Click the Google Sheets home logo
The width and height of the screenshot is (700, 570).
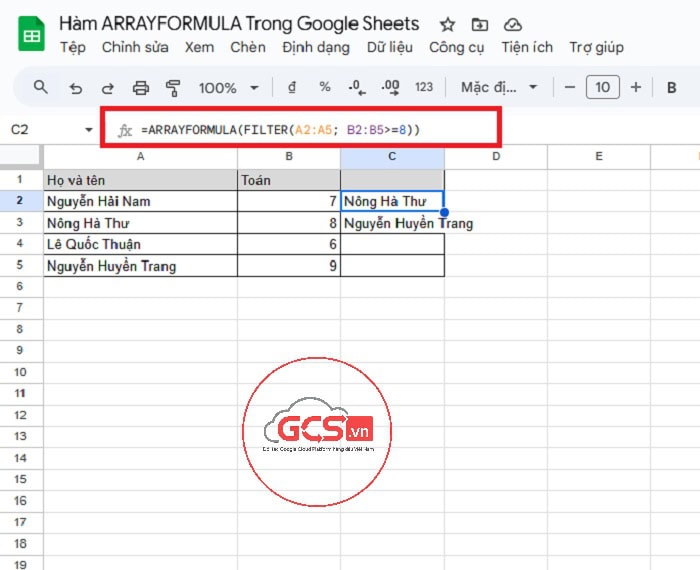click(x=30, y=35)
